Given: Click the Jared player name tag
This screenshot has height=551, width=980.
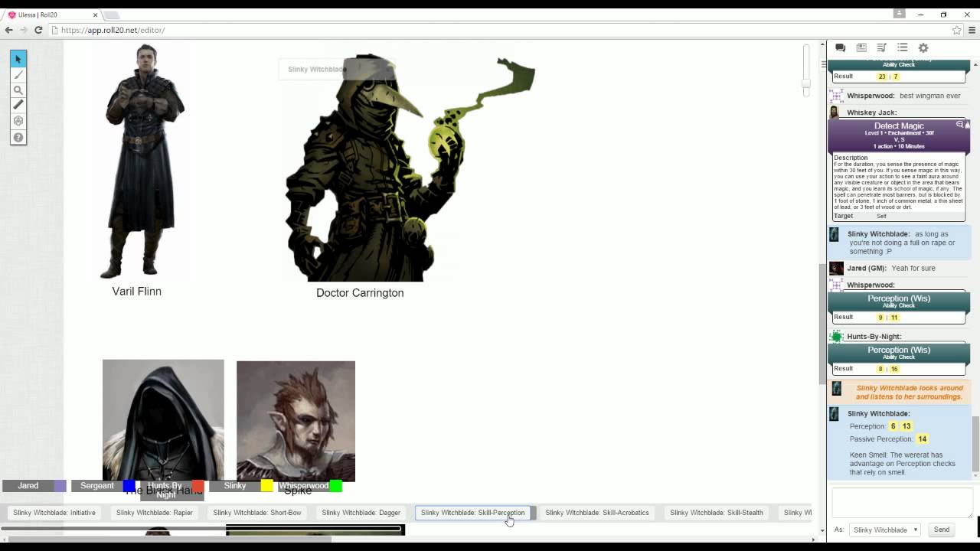Looking at the screenshot, I should (x=28, y=486).
